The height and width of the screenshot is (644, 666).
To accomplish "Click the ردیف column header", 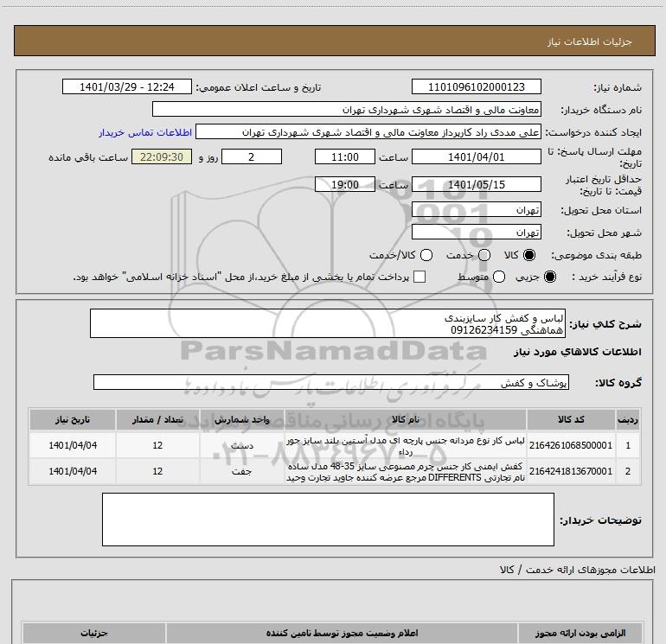I will 628,420.
